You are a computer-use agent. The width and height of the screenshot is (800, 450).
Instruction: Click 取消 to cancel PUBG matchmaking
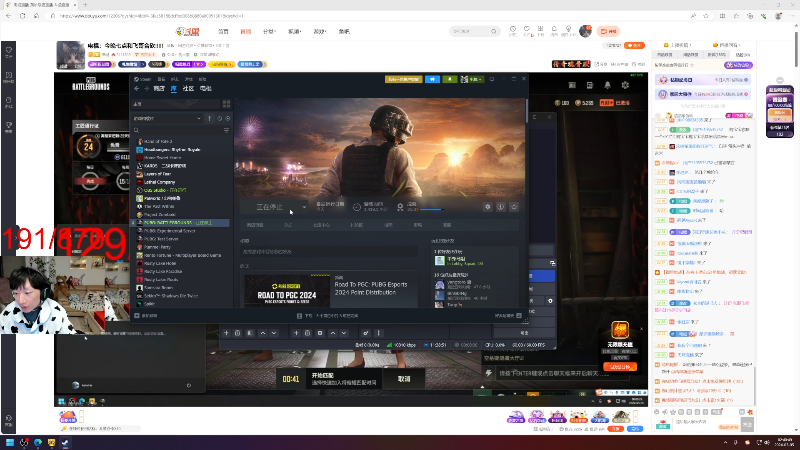point(404,379)
